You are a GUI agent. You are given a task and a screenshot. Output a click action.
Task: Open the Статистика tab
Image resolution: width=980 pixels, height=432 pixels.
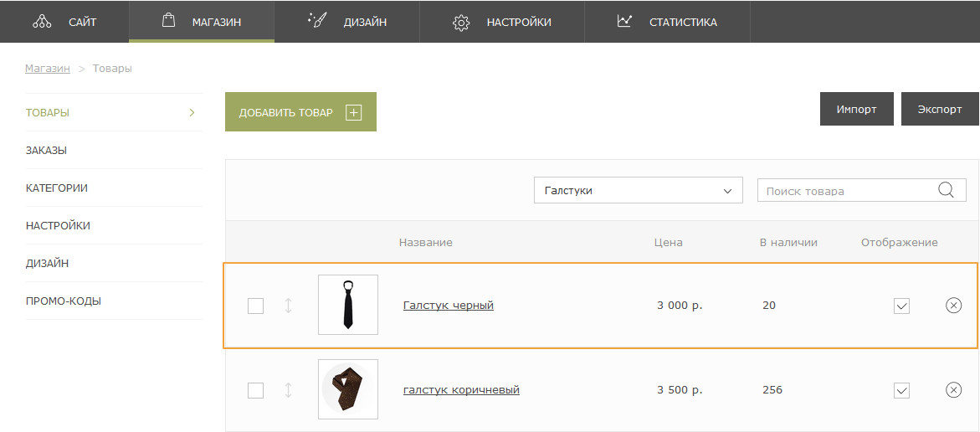pyautogui.click(x=667, y=22)
